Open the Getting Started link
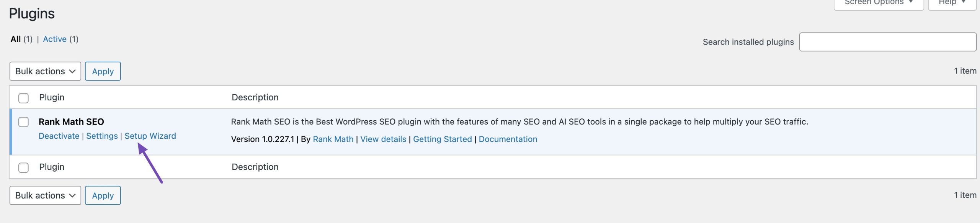980x223 pixels. pos(443,139)
